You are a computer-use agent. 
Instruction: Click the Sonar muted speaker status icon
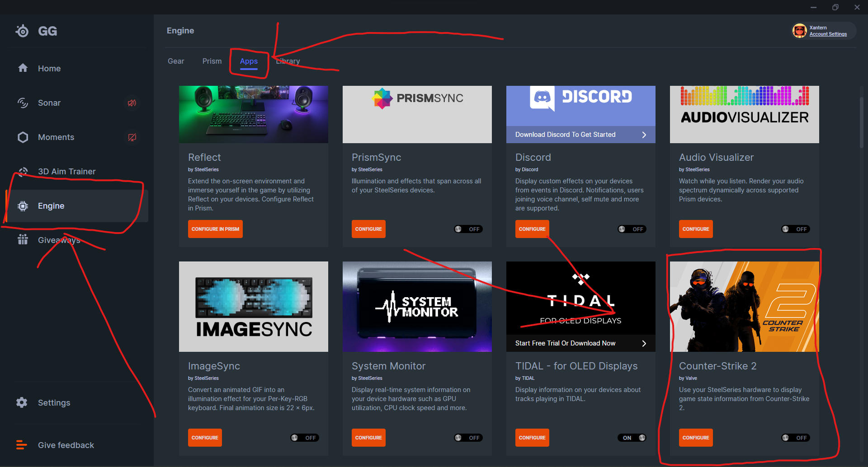(x=132, y=103)
